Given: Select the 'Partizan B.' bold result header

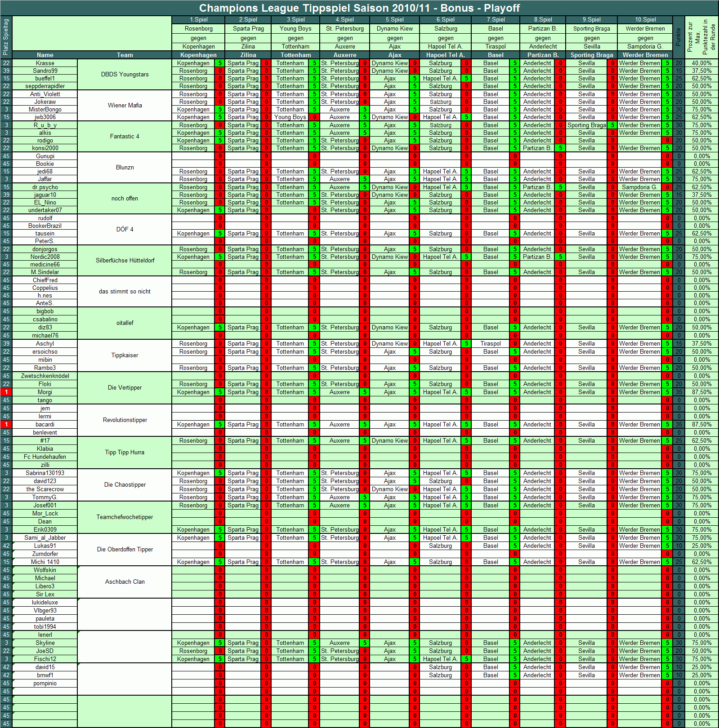Looking at the screenshot, I should point(543,55).
